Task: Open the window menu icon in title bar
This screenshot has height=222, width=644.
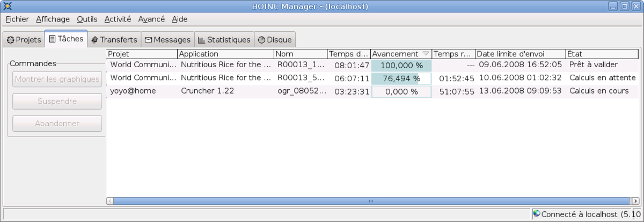Action: click(x=7, y=6)
